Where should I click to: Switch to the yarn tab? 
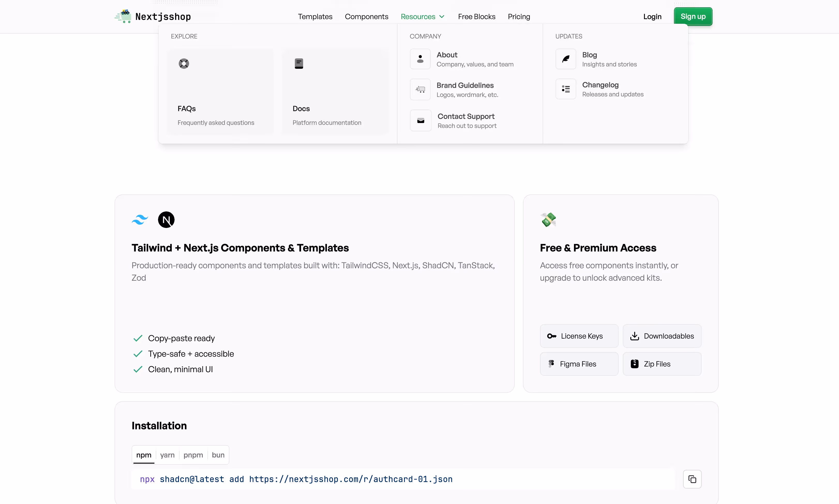click(x=167, y=455)
